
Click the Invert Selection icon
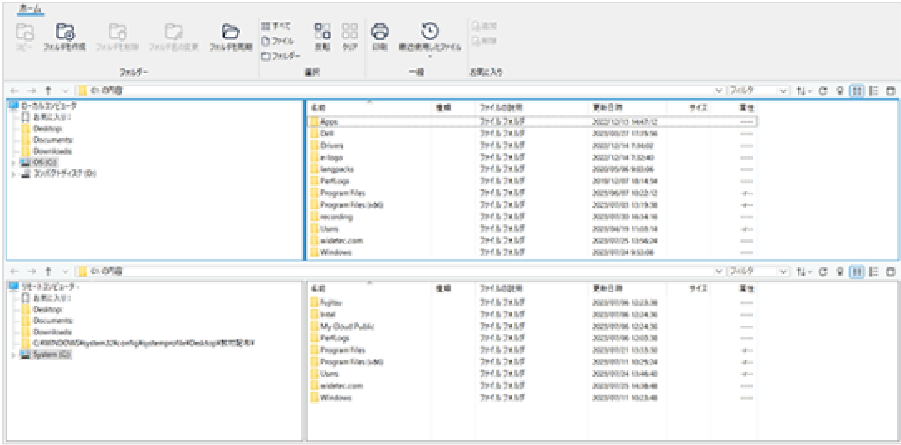tap(322, 36)
